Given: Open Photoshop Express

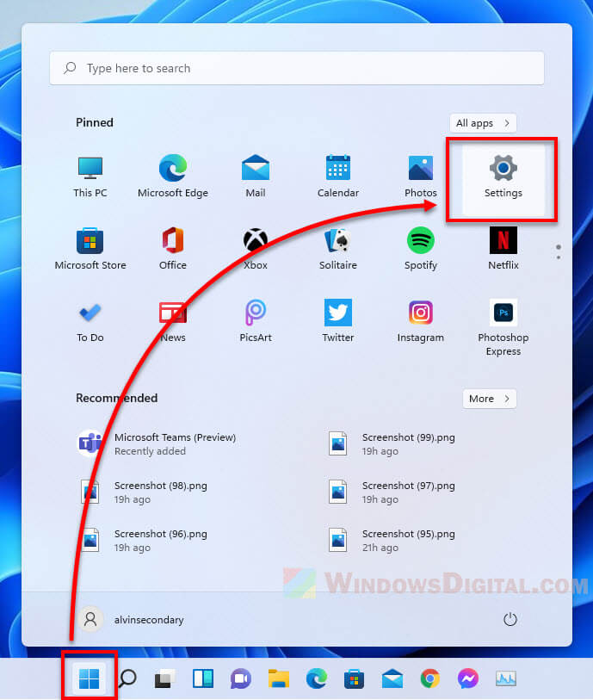Looking at the screenshot, I should [x=503, y=328].
